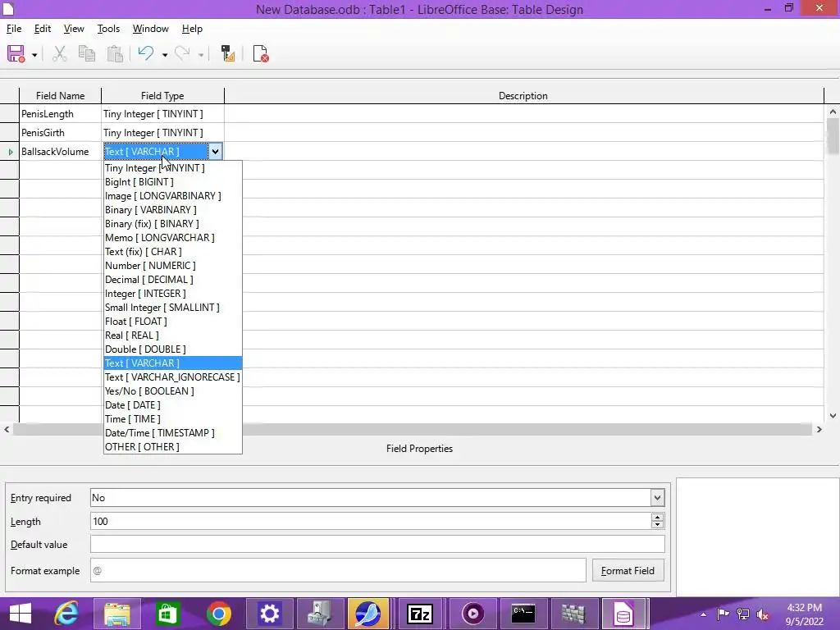The height and width of the screenshot is (630, 840).
Task: Click the Format example field
Action: (x=338, y=571)
